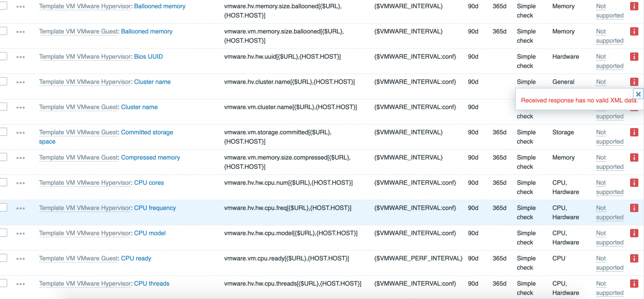Select the checkbox for Guest Ballooned memory
This screenshot has width=644, height=299.
click(3, 31)
